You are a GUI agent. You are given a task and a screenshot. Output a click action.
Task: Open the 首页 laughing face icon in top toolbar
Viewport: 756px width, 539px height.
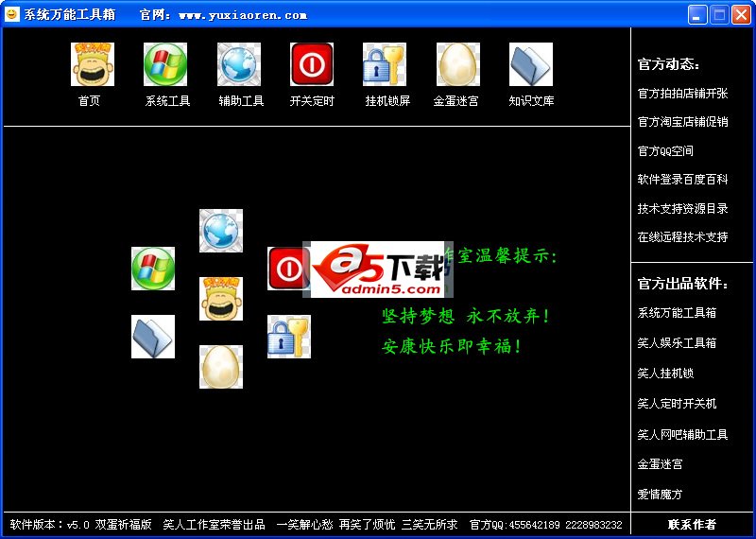point(93,64)
